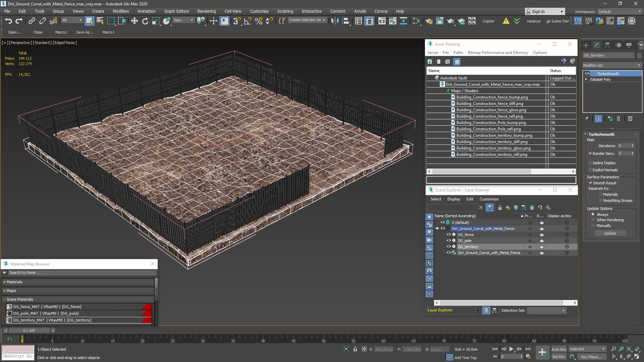The height and width of the screenshot is (362, 644).
Task: Open the Workspaces Default dropdown
Action: [620, 12]
